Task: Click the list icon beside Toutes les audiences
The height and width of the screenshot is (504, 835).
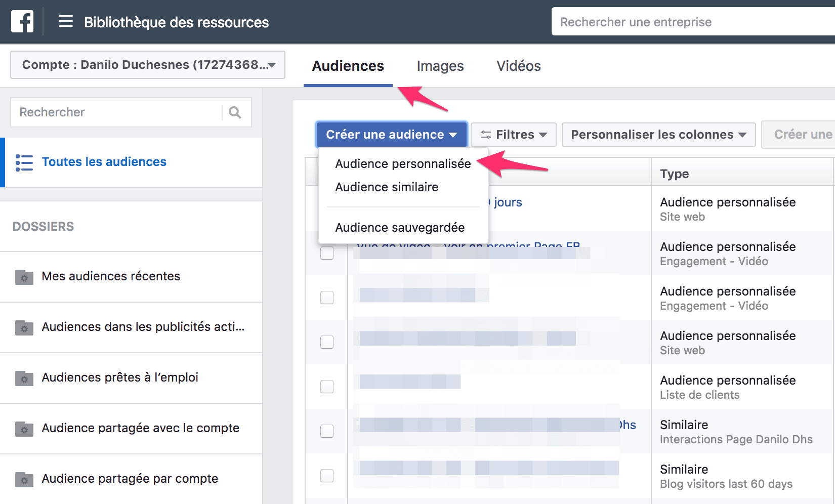Action: tap(24, 162)
